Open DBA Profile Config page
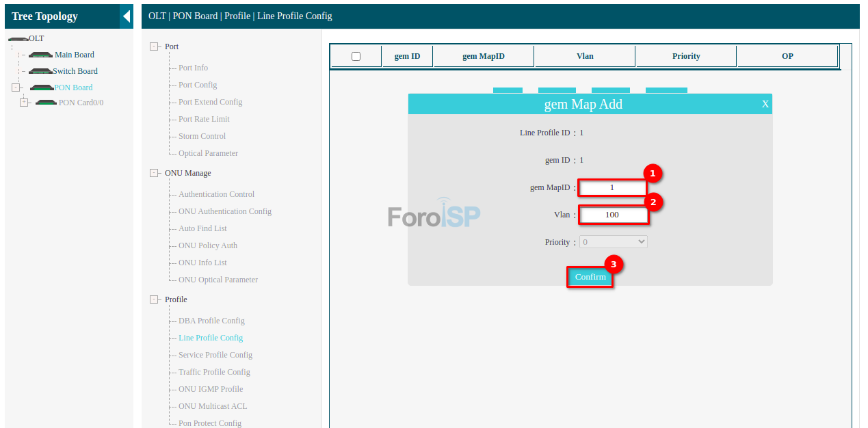The image size is (868, 428). pyautogui.click(x=211, y=321)
